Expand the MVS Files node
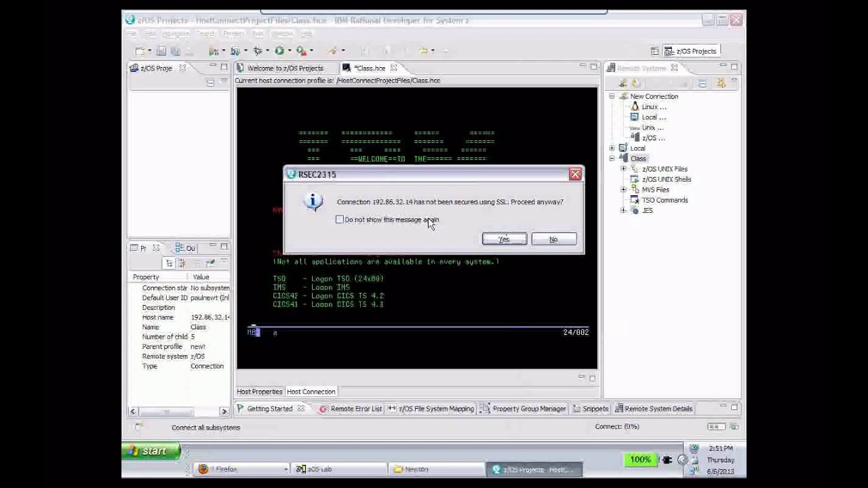868x488 pixels. pos(623,190)
